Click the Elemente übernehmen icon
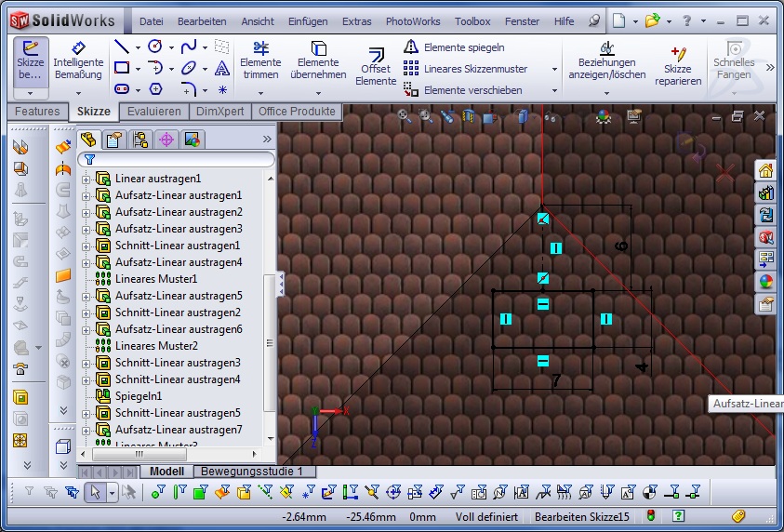 [318, 61]
